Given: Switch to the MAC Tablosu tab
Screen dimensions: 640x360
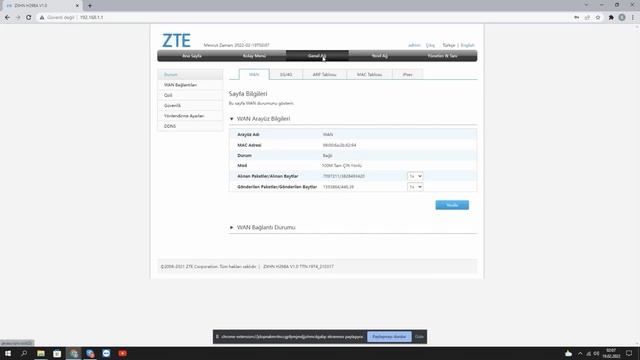Looking at the screenshot, I should pos(369,74).
